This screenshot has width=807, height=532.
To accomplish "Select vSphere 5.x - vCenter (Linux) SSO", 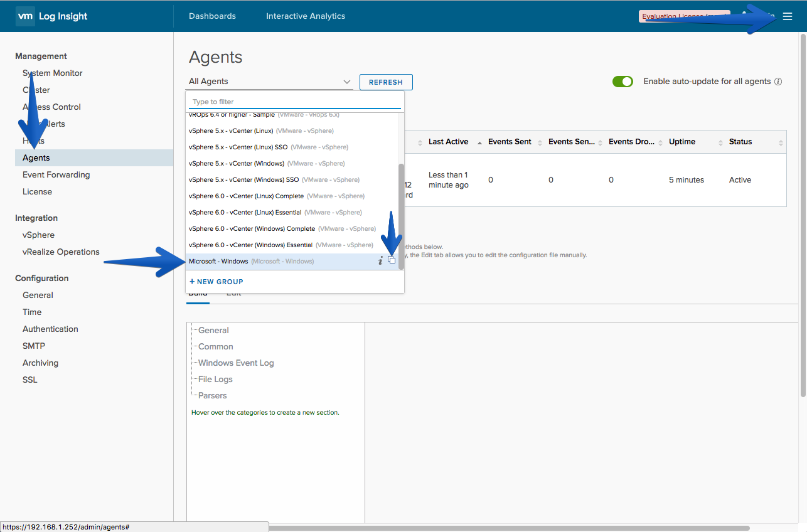I will click(292, 147).
